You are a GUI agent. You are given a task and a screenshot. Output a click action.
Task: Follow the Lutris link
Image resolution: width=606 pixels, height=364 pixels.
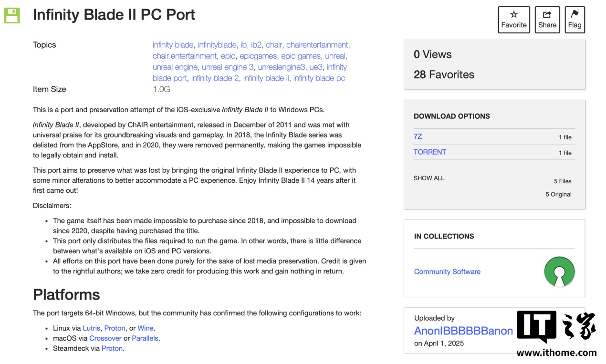point(92,328)
